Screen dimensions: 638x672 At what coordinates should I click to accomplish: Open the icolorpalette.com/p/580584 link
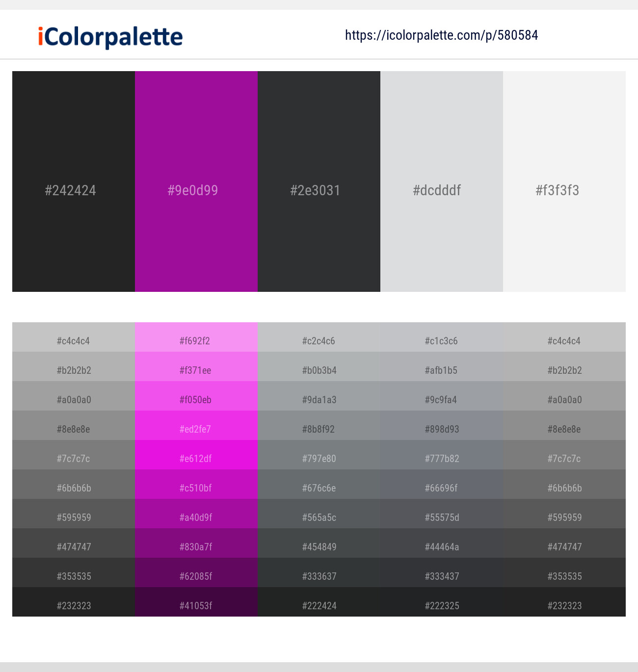coord(442,35)
